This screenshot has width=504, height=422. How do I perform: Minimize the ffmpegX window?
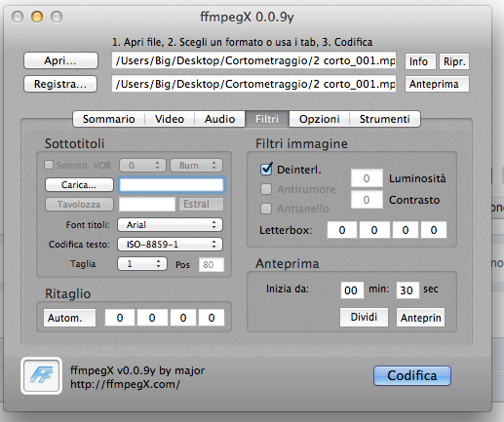click(x=37, y=17)
